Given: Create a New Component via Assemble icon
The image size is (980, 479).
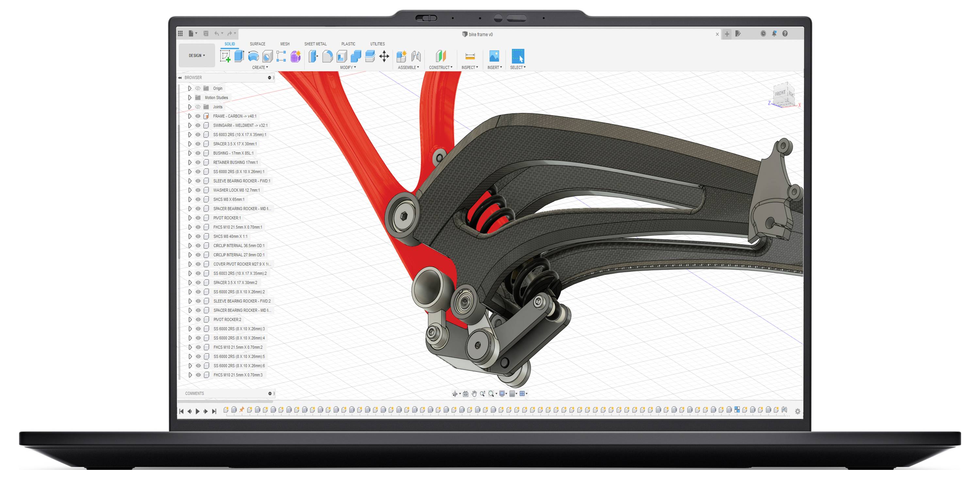Looking at the screenshot, I should coord(401,56).
